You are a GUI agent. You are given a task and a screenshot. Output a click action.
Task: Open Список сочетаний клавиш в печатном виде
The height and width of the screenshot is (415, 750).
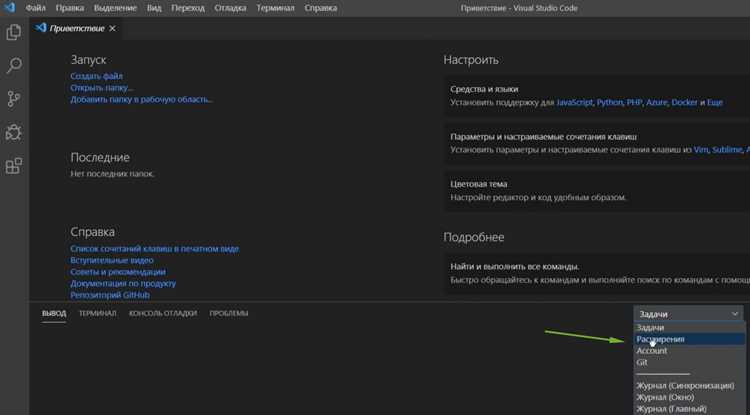point(155,249)
